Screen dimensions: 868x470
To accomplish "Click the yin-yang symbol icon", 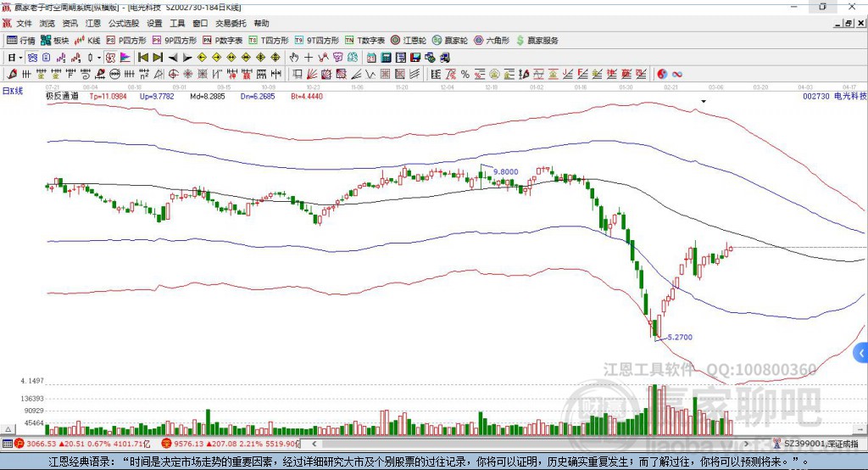I will pyautogui.click(x=662, y=74).
